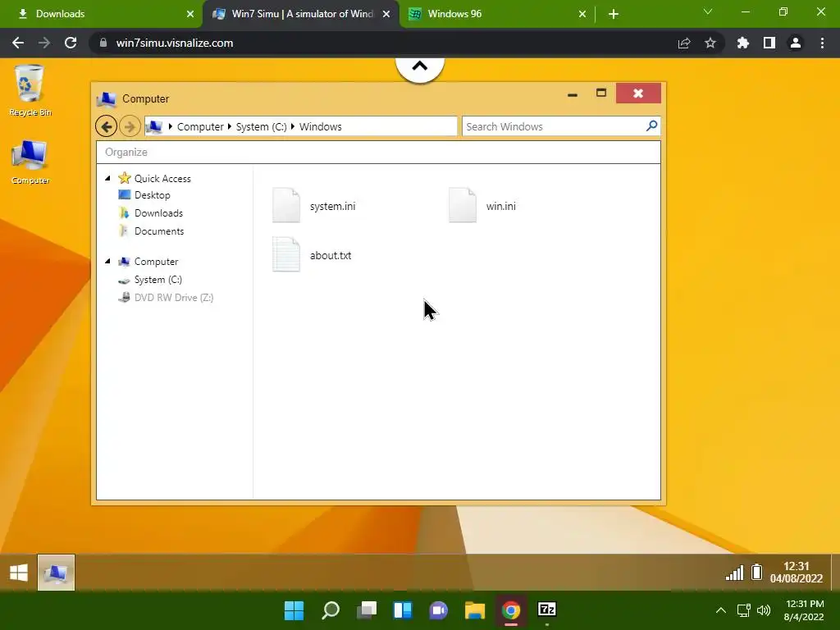Image resolution: width=840 pixels, height=630 pixels.
Task: Select the about.txt file icon
Action: click(286, 254)
